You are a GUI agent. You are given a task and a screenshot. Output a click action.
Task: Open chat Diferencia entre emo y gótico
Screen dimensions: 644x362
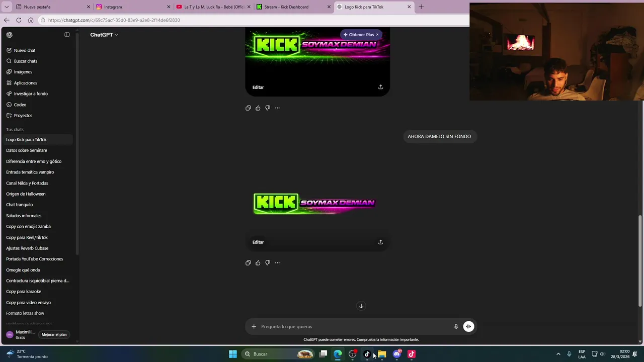click(38, 161)
